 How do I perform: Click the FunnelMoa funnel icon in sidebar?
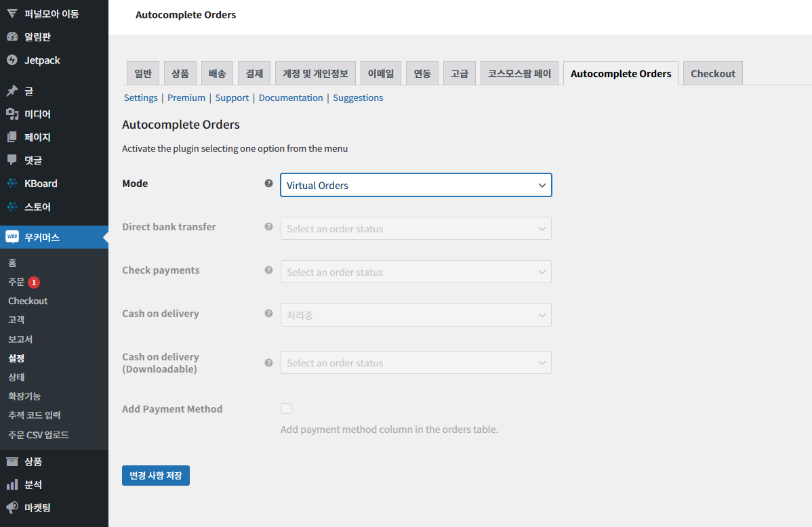pos(12,14)
